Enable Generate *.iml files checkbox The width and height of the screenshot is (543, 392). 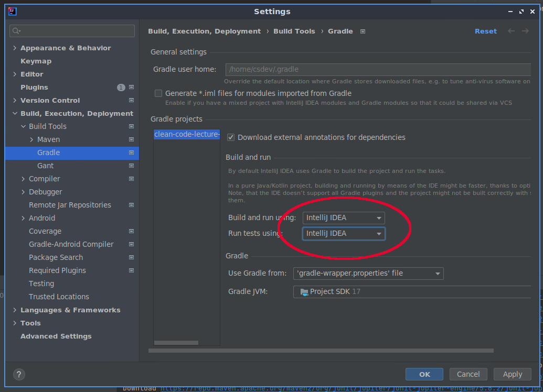(x=158, y=93)
